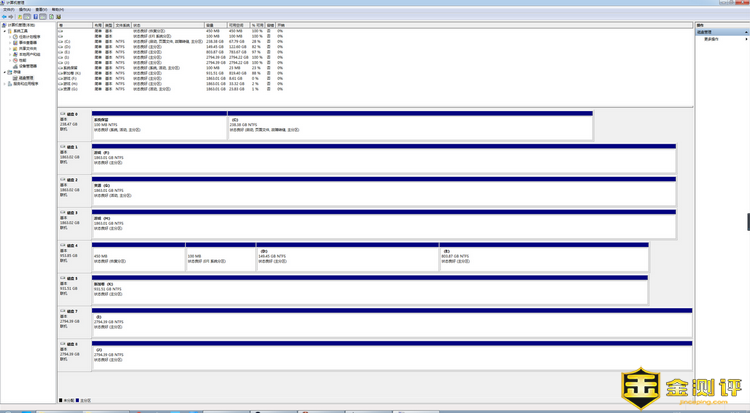Collapse the System Tools tree node
750x413 pixels.
pos(6,31)
